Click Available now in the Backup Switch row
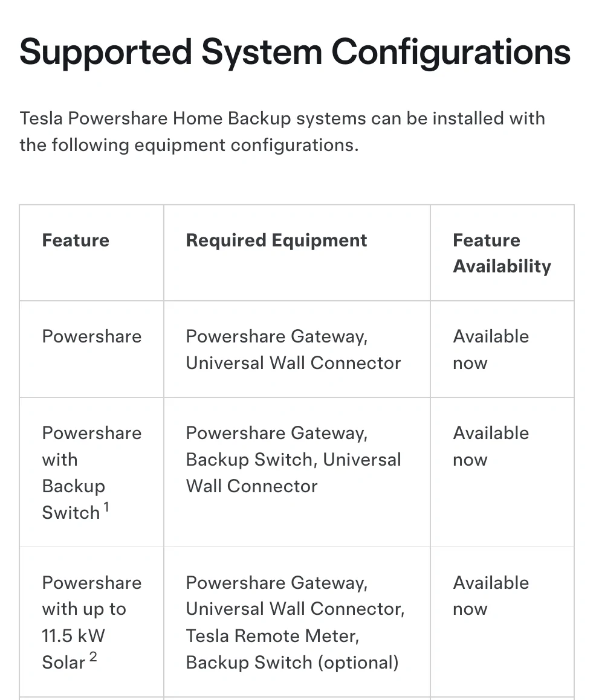Screen dimensions: 599x700 (491, 446)
